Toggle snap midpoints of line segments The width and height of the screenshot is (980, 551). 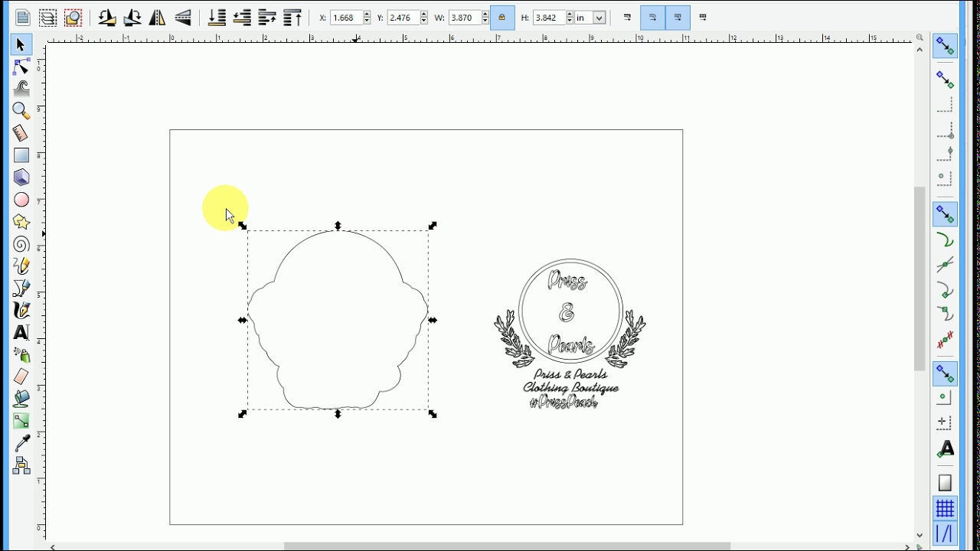pyautogui.click(x=945, y=340)
